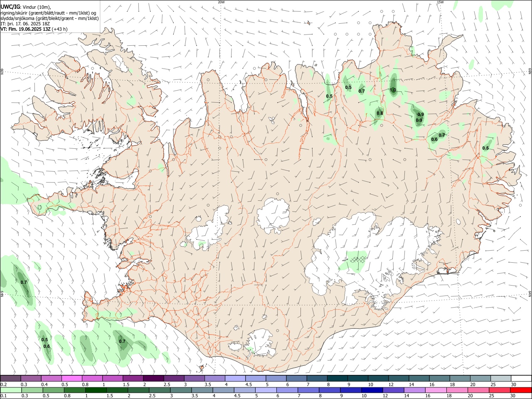This screenshot has width=532, height=399.
Task: Pick the 25 crimson swatch in the rain legend
Action: pos(499,390)
